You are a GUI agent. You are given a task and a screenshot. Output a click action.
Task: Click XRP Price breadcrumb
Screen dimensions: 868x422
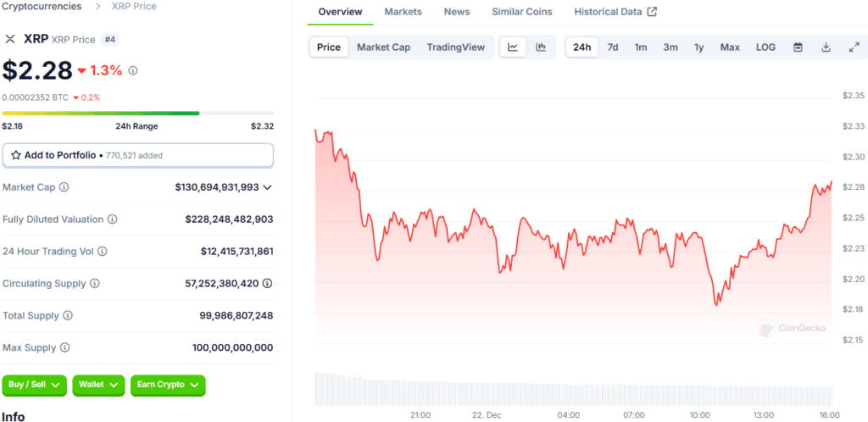click(134, 7)
